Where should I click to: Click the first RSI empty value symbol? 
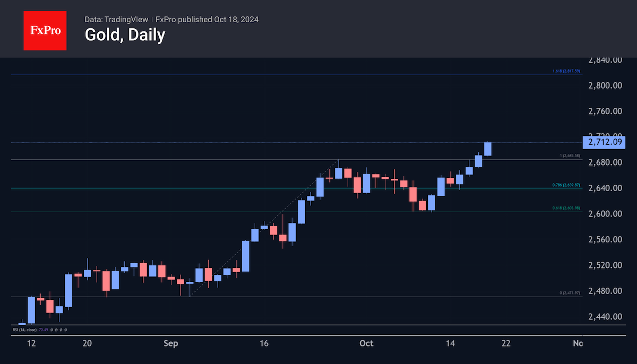click(x=51, y=330)
